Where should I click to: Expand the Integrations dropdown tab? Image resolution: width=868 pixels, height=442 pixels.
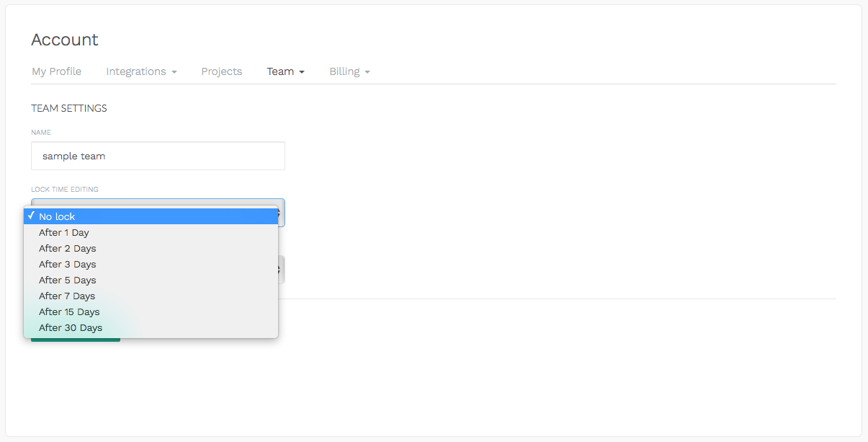click(x=140, y=71)
